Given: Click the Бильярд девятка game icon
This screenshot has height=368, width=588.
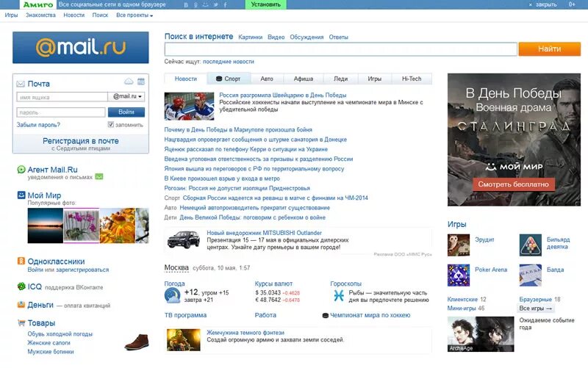Looking at the screenshot, I should (x=530, y=245).
